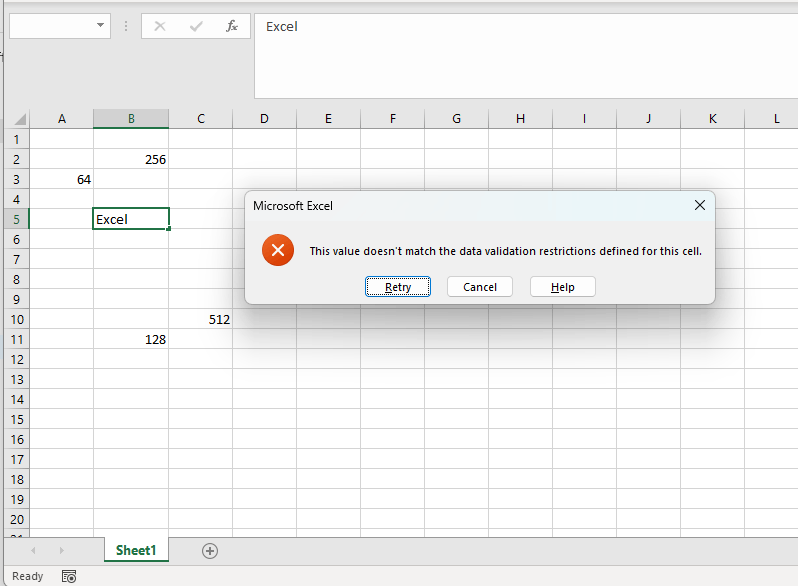Click the cell containing 128
The height and width of the screenshot is (586, 798).
coord(131,339)
